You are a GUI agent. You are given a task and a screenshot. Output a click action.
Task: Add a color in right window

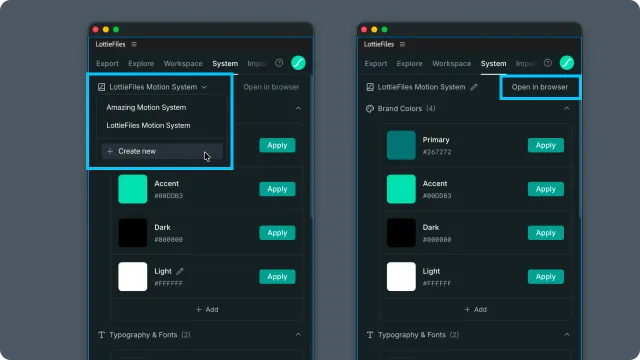476,309
